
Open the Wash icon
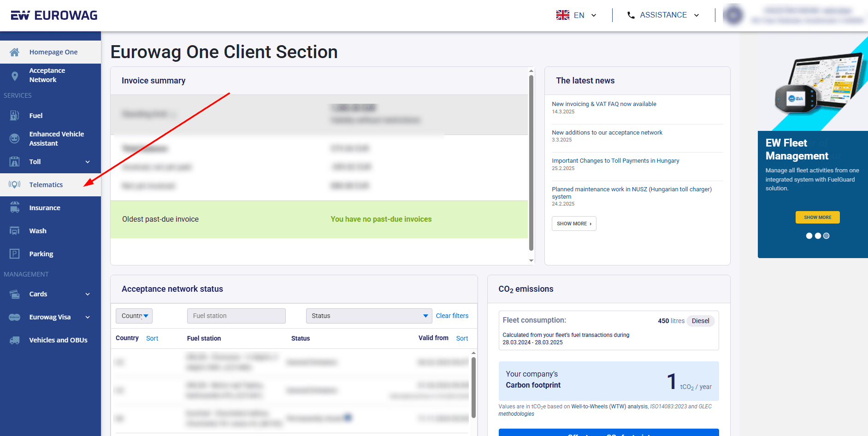(x=15, y=231)
